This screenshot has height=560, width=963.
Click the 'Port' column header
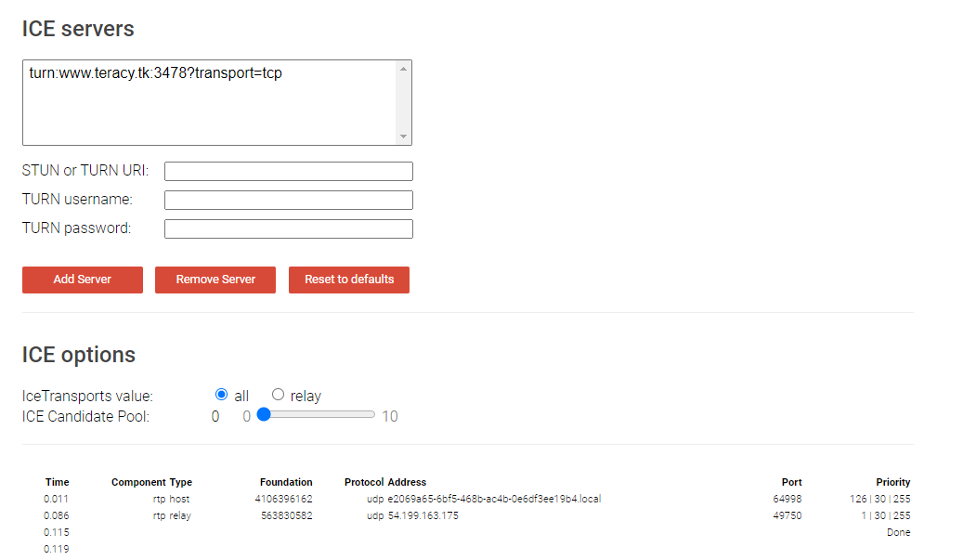coord(791,482)
